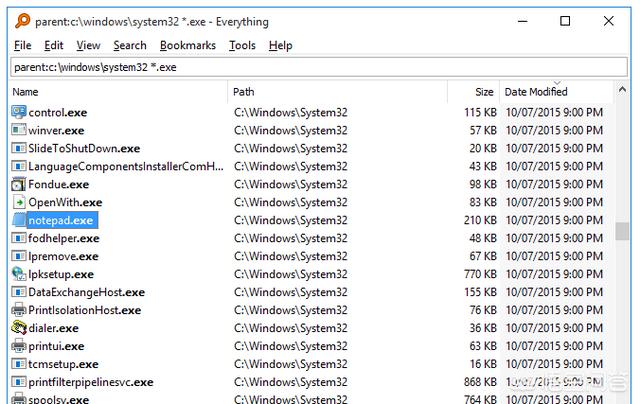The image size is (640, 404).
Task: Click the Fondue.exe file icon
Action: coord(19,184)
